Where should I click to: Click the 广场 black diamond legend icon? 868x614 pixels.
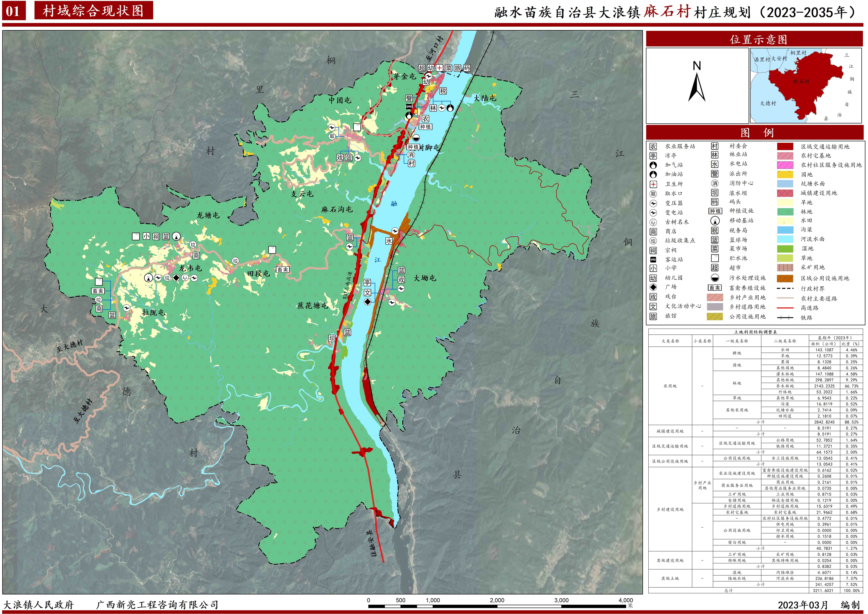pos(653,287)
